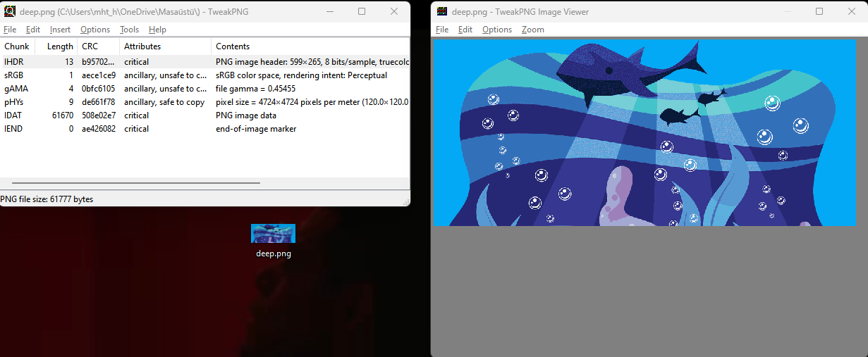Click the TweakPNG window resize grip

point(405,201)
